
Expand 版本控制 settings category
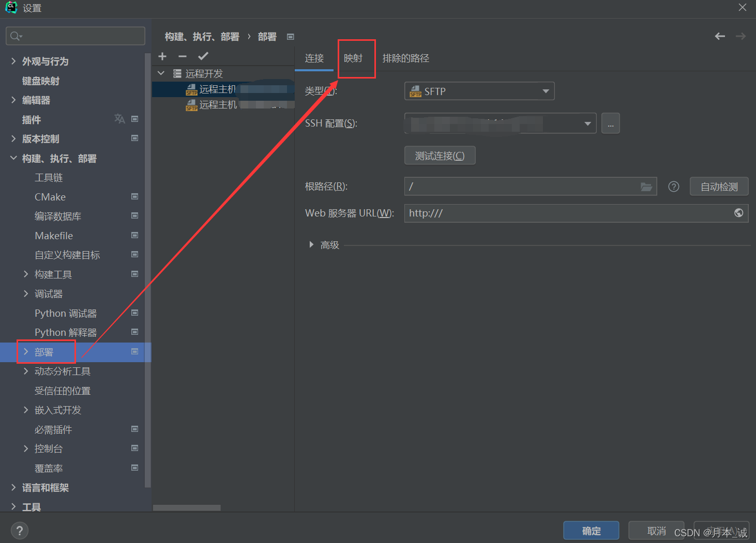pyautogui.click(x=13, y=138)
